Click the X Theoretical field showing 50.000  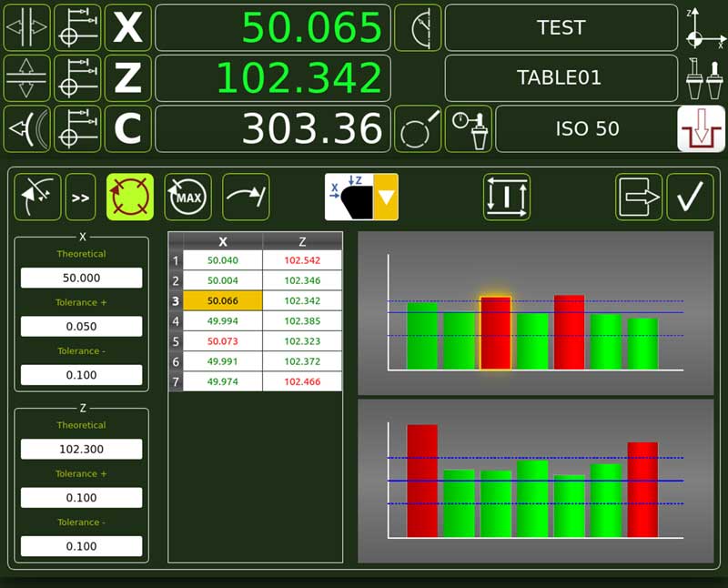81,278
